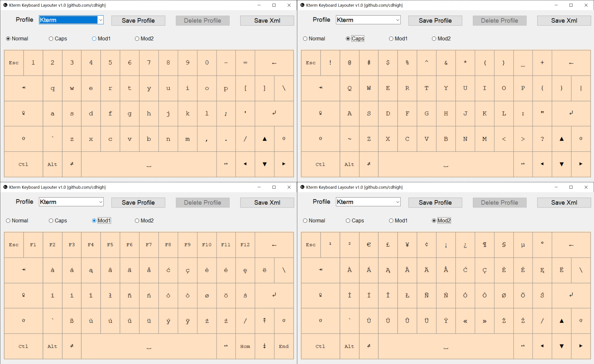Choose Mod2 radio in bottom-left window
Viewport: 594px width, 364px height.
pos(137,221)
